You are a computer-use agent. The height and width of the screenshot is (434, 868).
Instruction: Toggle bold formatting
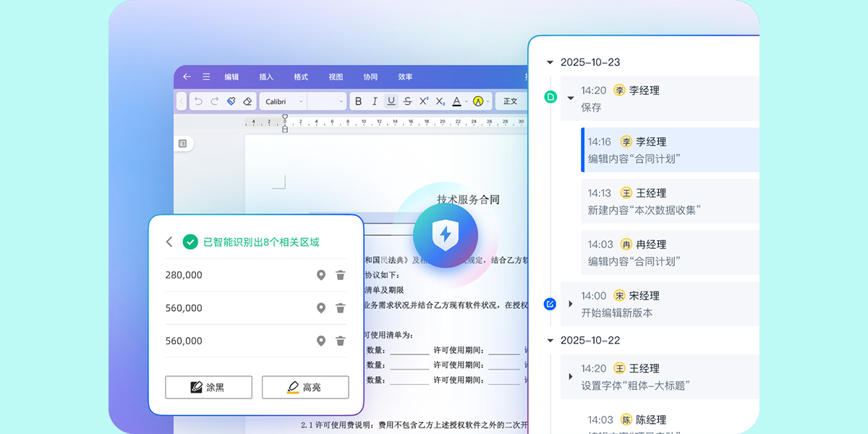coord(358,101)
